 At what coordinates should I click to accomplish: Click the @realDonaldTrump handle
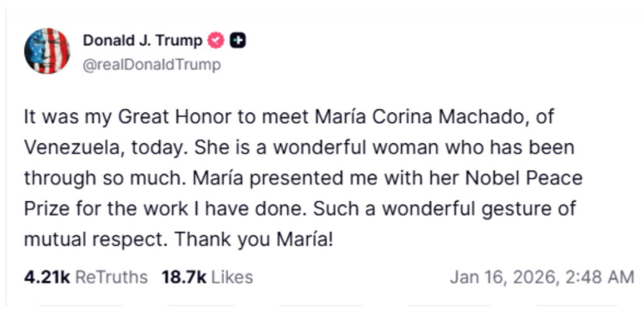pos(152,64)
